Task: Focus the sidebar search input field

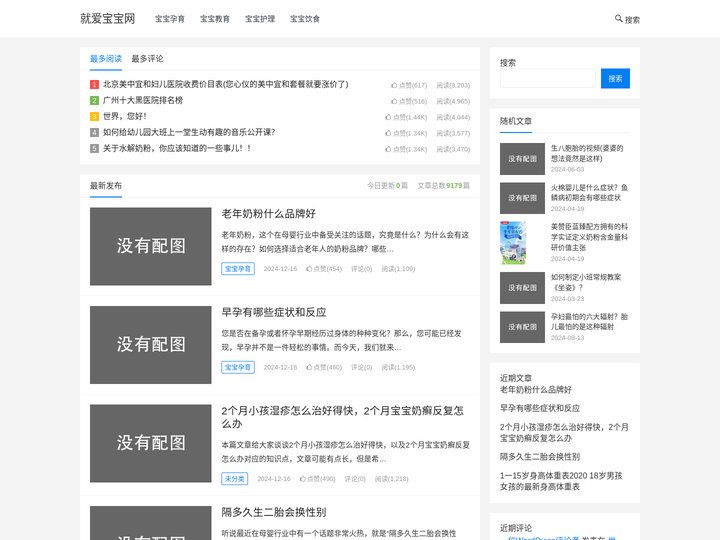Action: pyautogui.click(x=548, y=79)
